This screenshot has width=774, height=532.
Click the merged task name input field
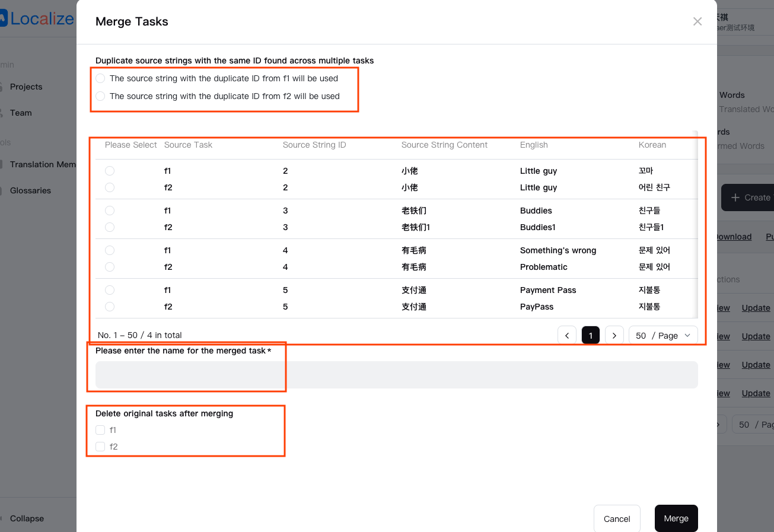tap(396, 375)
